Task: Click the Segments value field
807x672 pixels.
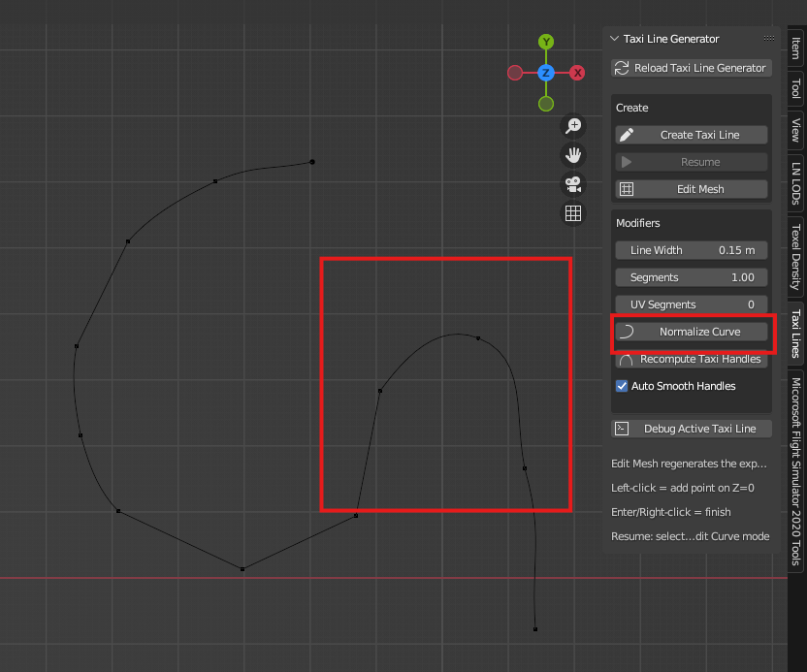Action: tap(691, 277)
